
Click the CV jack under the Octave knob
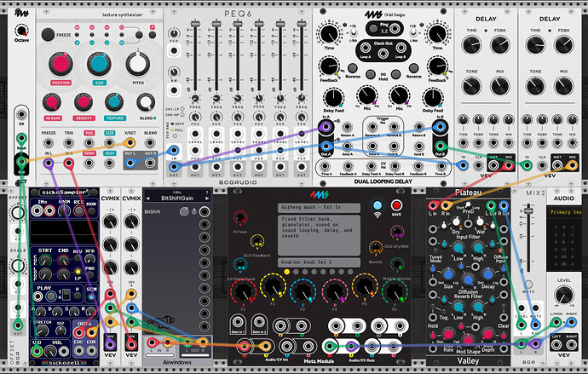click(21, 114)
